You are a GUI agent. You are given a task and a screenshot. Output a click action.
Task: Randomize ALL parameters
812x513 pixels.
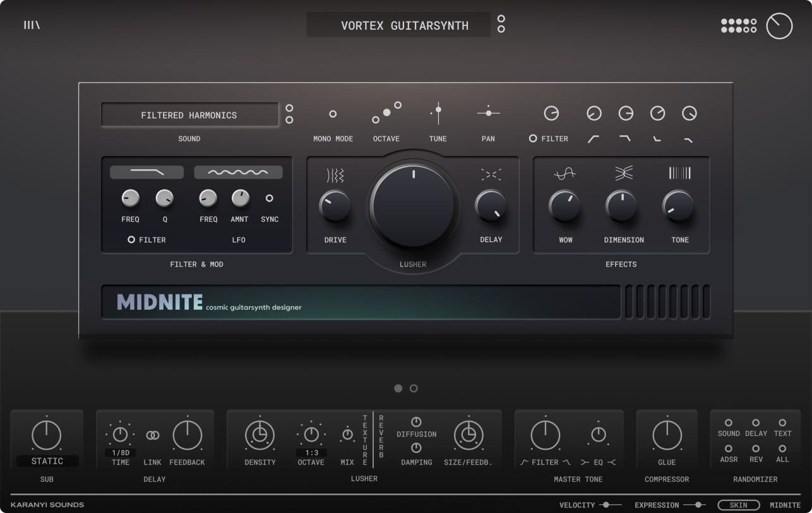click(782, 449)
